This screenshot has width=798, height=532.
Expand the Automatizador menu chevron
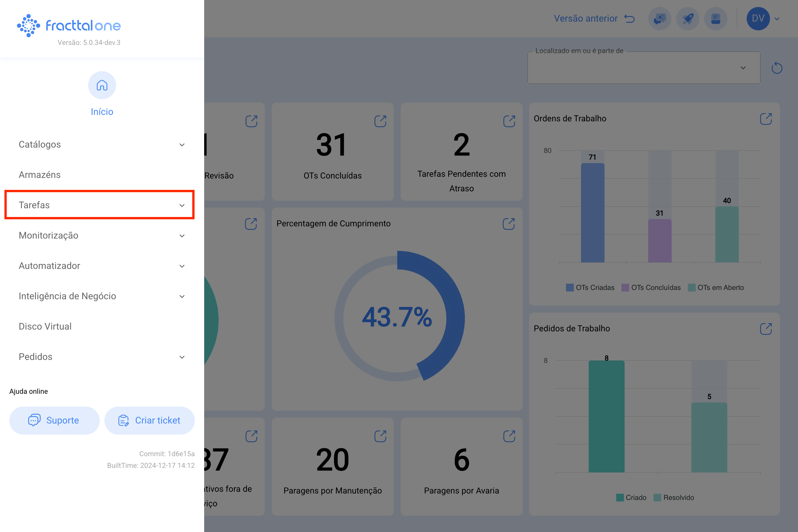click(182, 266)
